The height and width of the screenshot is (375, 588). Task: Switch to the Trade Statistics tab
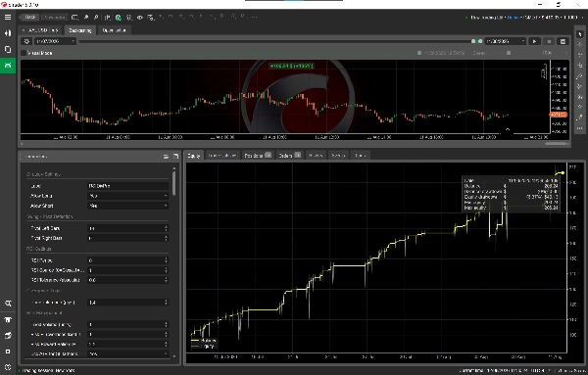pyautogui.click(x=222, y=156)
